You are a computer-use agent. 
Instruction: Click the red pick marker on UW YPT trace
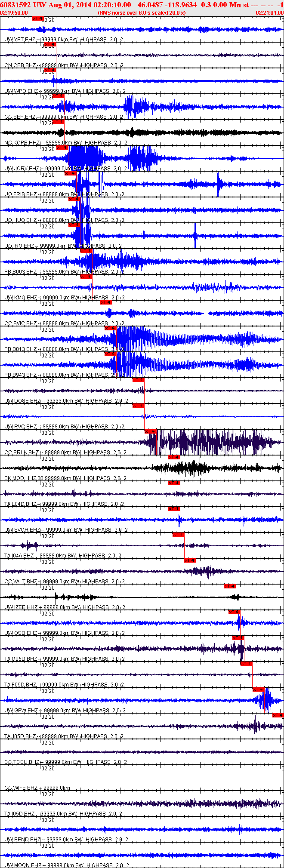(x=38, y=18)
